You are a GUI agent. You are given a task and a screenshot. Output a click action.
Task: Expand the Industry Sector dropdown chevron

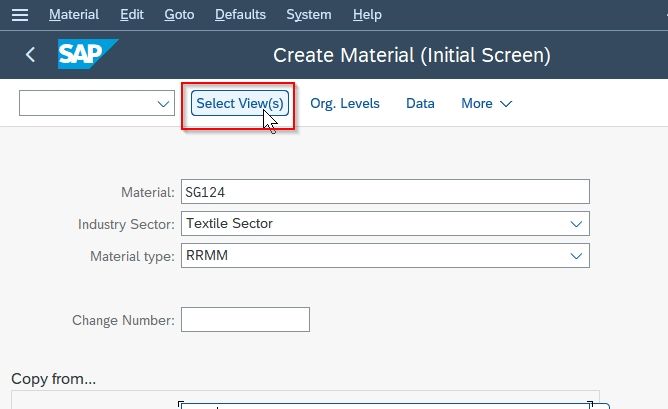pyautogui.click(x=576, y=224)
